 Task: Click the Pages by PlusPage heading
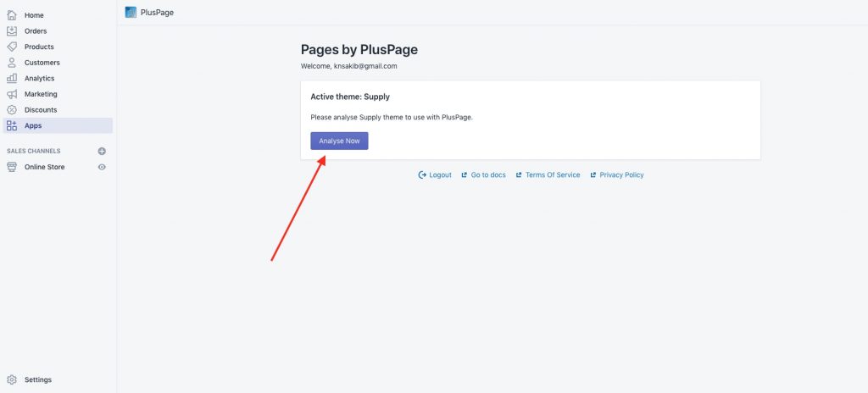(x=359, y=49)
